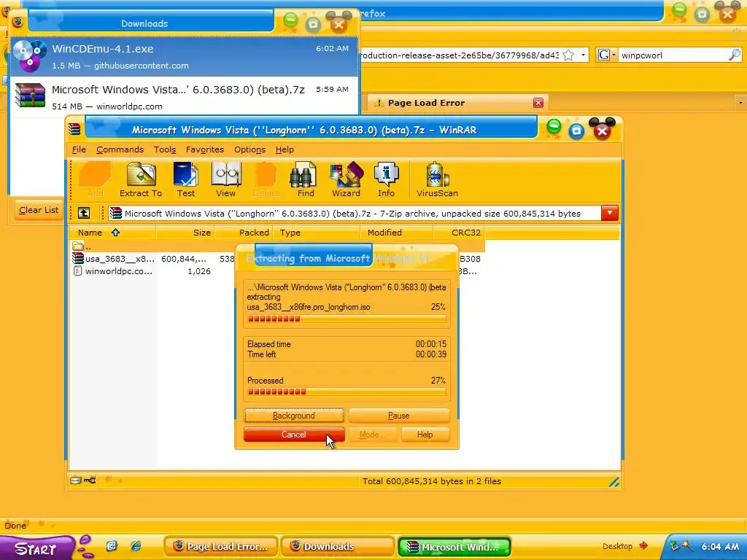This screenshot has width=747, height=560.
Task: Click the WinRAR window resize grip
Action: tap(614, 482)
